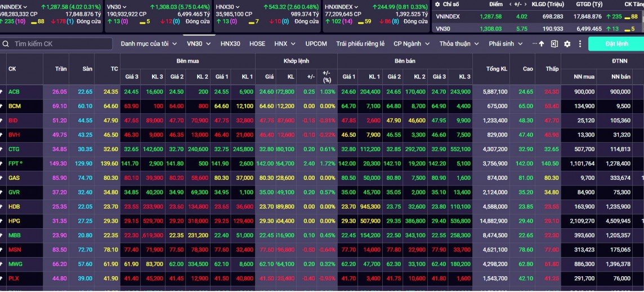Open the vertical three-dot more options menu
The width and height of the screenshot is (644, 292).
coord(580,44)
